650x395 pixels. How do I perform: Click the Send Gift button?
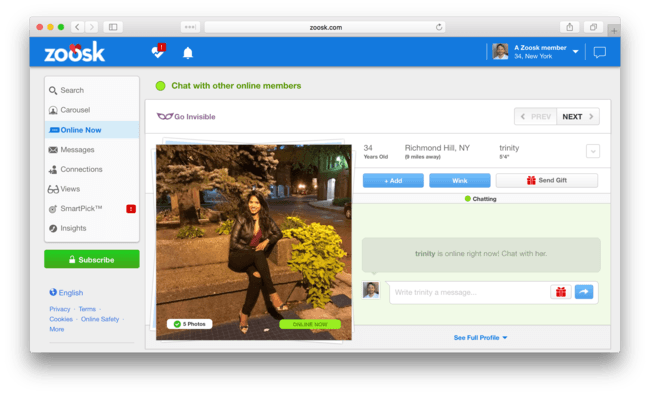tap(547, 181)
